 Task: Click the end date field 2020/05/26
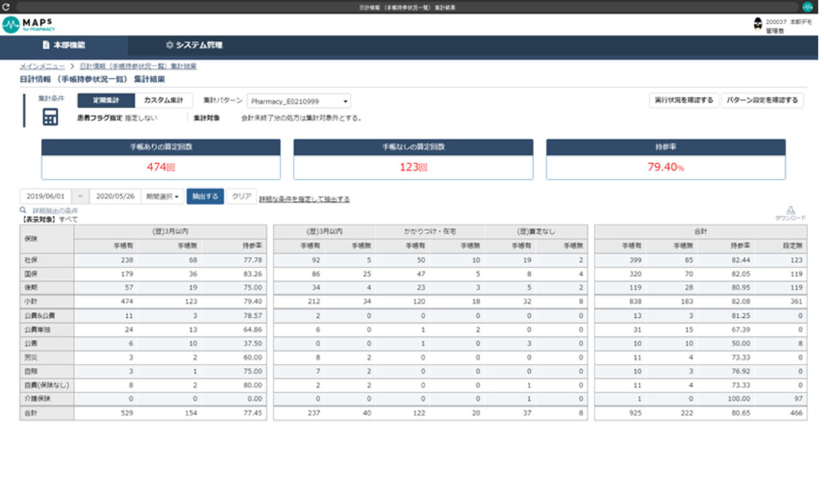tap(115, 197)
